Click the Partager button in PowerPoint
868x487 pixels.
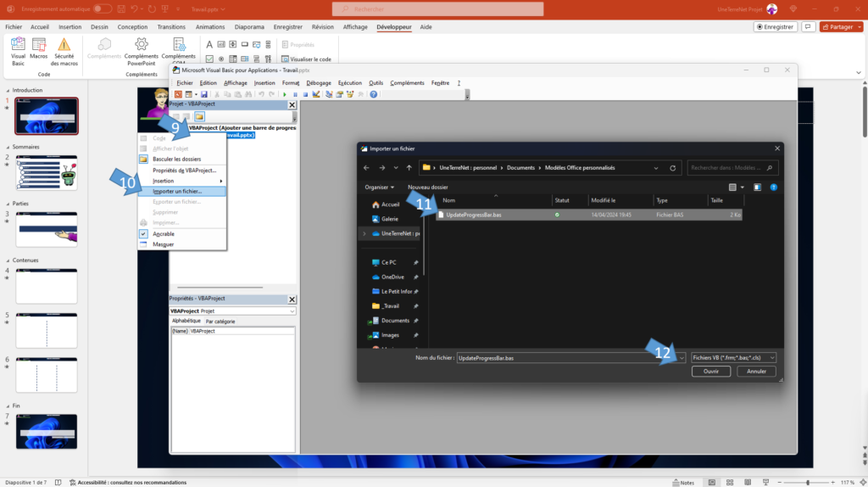tap(840, 26)
